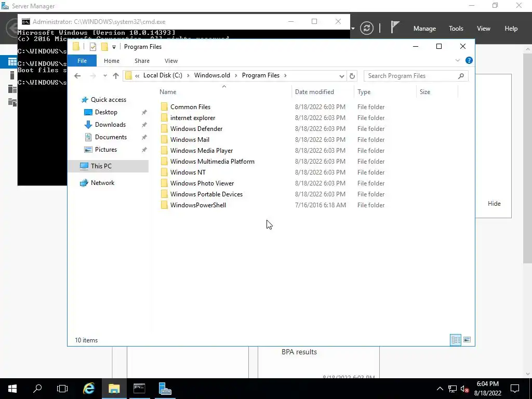Click the muted volume tray icon

click(464, 389)
